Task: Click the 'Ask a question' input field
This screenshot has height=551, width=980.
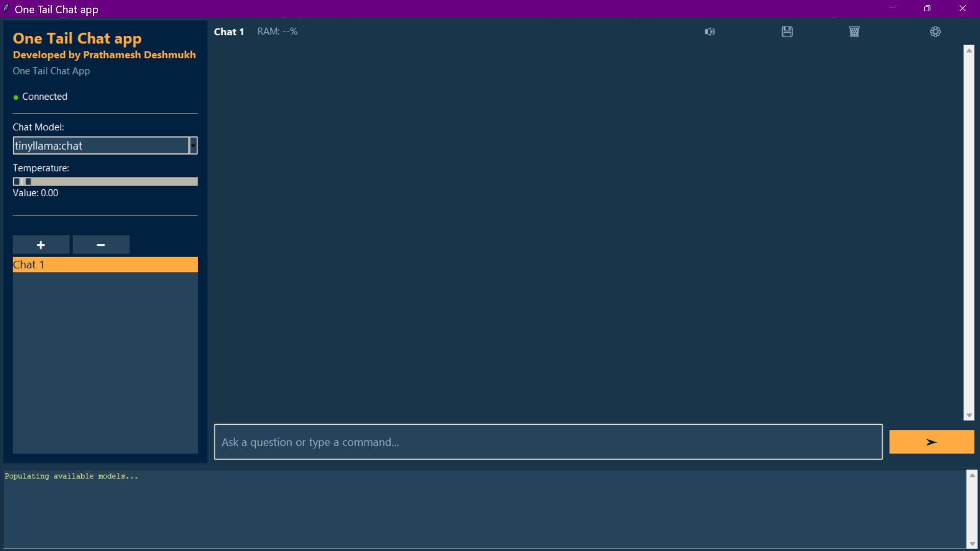Action: [548, 442]
